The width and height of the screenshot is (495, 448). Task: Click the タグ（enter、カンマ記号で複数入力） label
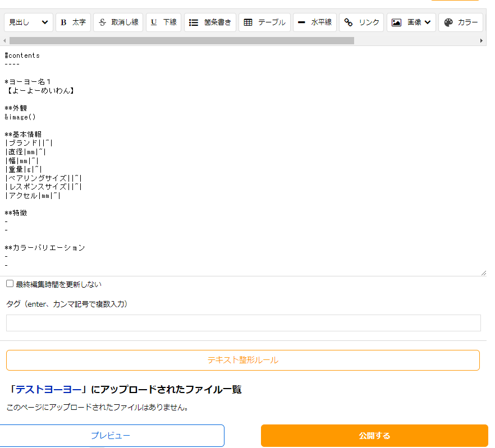pyautogui.click(x=67, y=304)
